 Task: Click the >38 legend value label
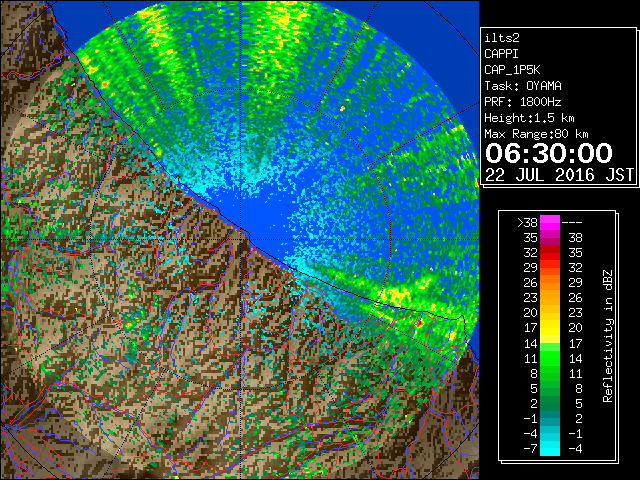(527, 223)
